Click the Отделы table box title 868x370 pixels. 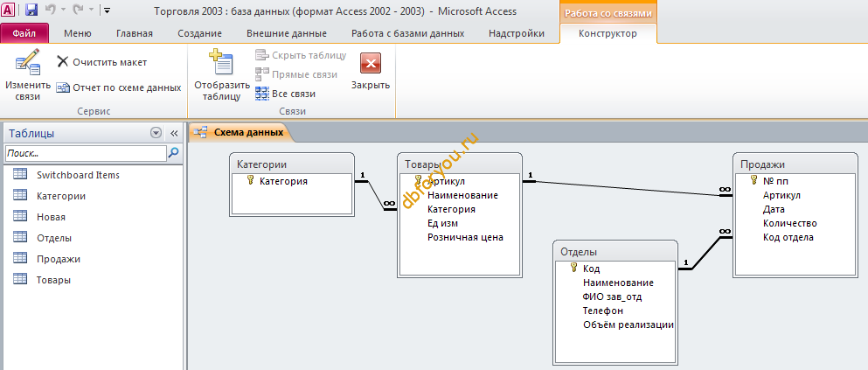tap(579, 251)
